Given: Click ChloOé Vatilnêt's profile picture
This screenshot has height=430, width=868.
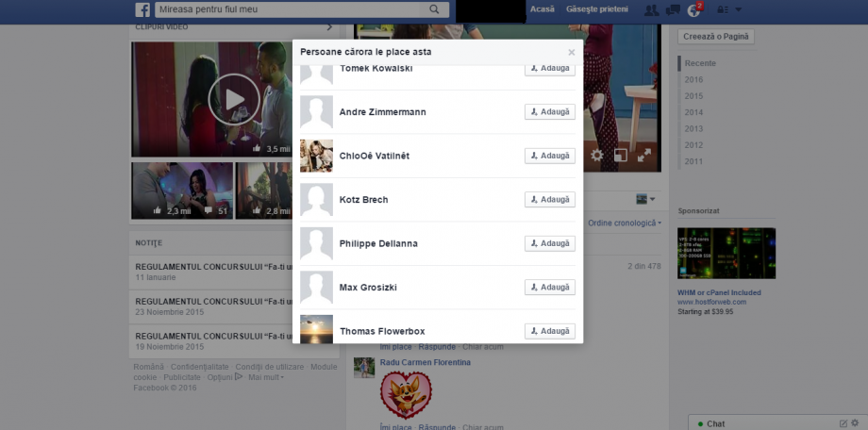Looking at the screenshot, I should click(x=317, y=156).
